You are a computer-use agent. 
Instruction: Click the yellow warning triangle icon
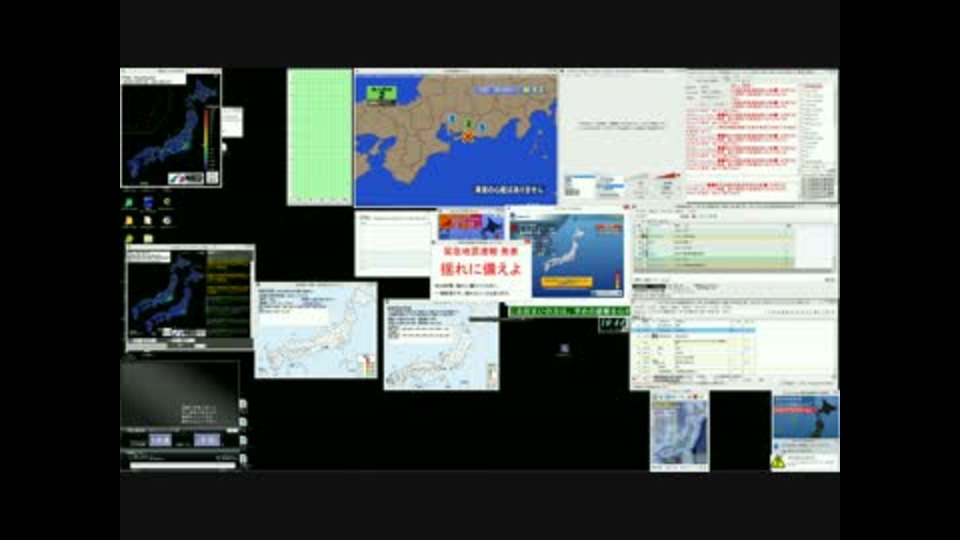[778, 462]
